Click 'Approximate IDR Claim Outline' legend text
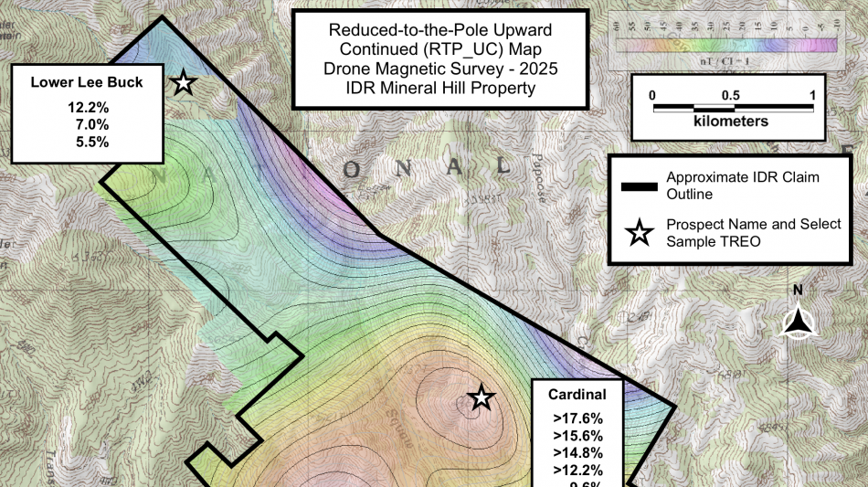Screen dimensions: 868x487 (742, 185)
